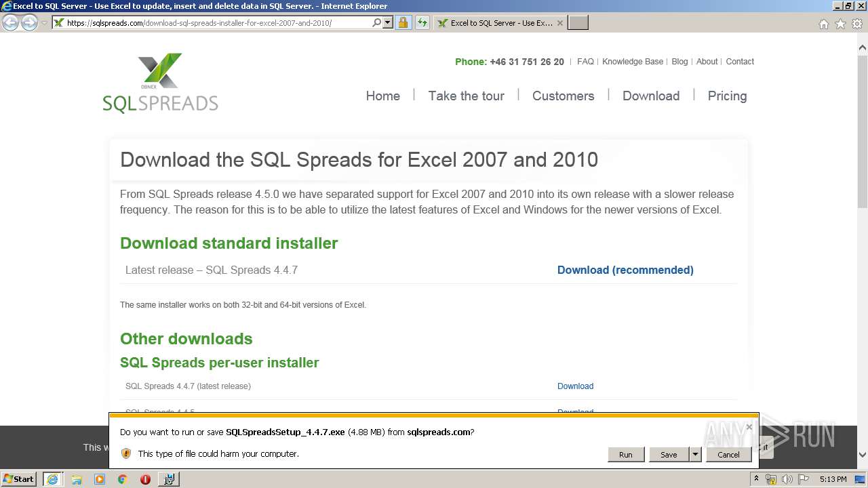Close the Excel to SQL Server tab

click(559, 22)
